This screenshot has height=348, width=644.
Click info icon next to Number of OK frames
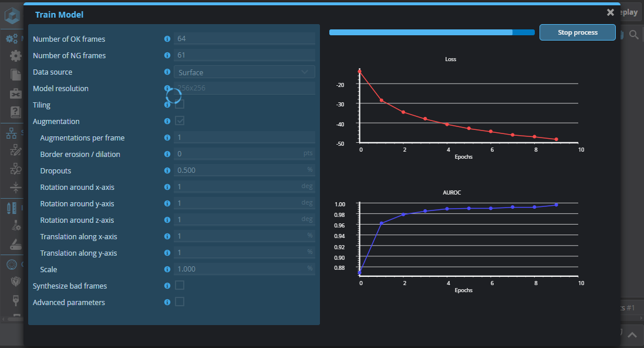[167, 39]
